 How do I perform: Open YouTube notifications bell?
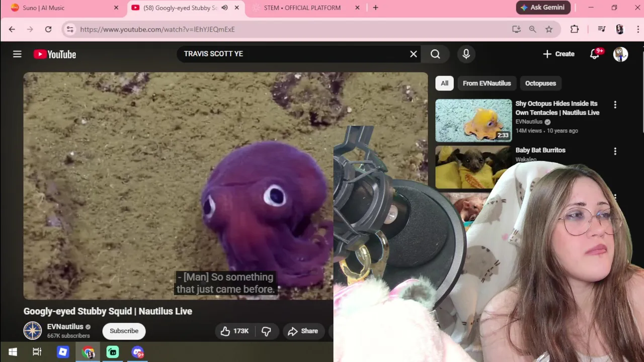(x=595, y=54)
